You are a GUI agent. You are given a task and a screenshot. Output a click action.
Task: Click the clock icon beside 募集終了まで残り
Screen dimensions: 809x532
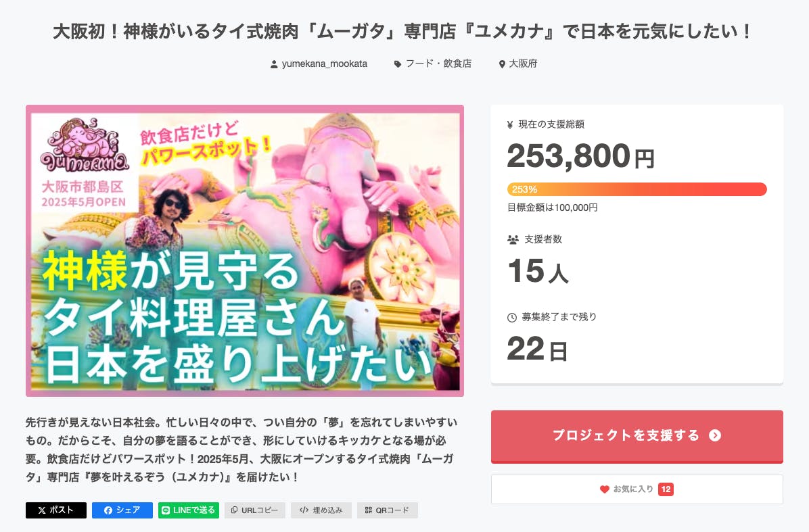point(512,317)
